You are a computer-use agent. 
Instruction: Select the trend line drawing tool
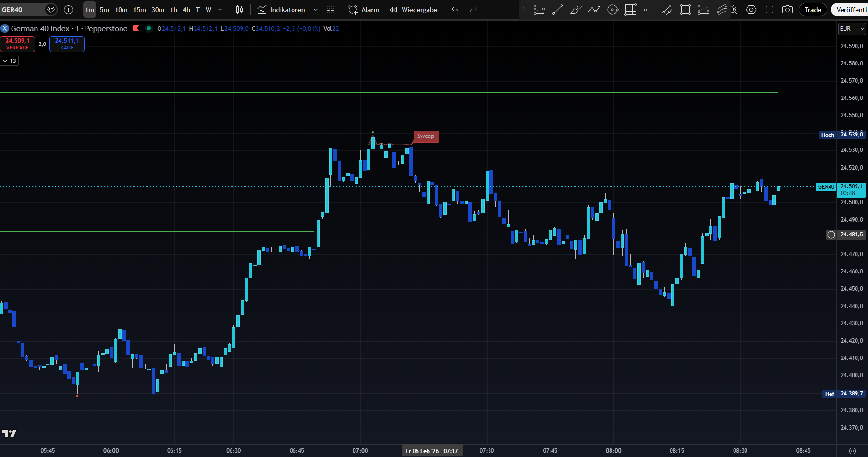pos(558,10)
